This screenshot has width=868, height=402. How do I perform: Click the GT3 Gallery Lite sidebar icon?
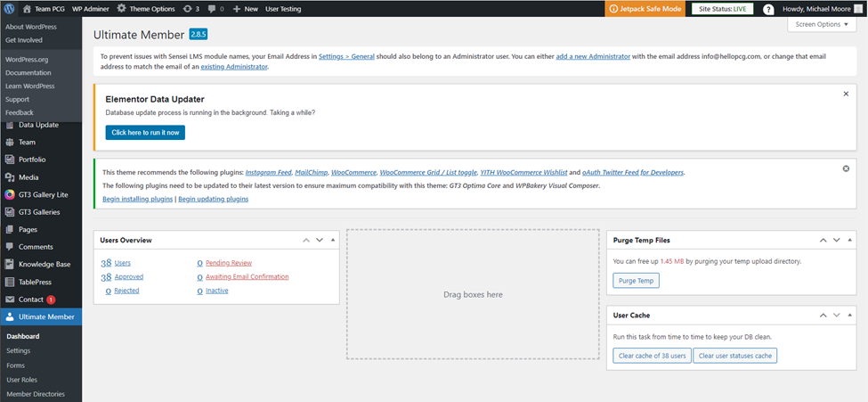tap(10, 194)
